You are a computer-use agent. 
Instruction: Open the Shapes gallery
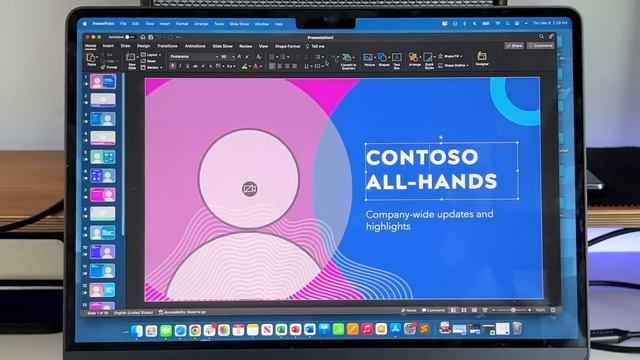[x=383, y=60]
